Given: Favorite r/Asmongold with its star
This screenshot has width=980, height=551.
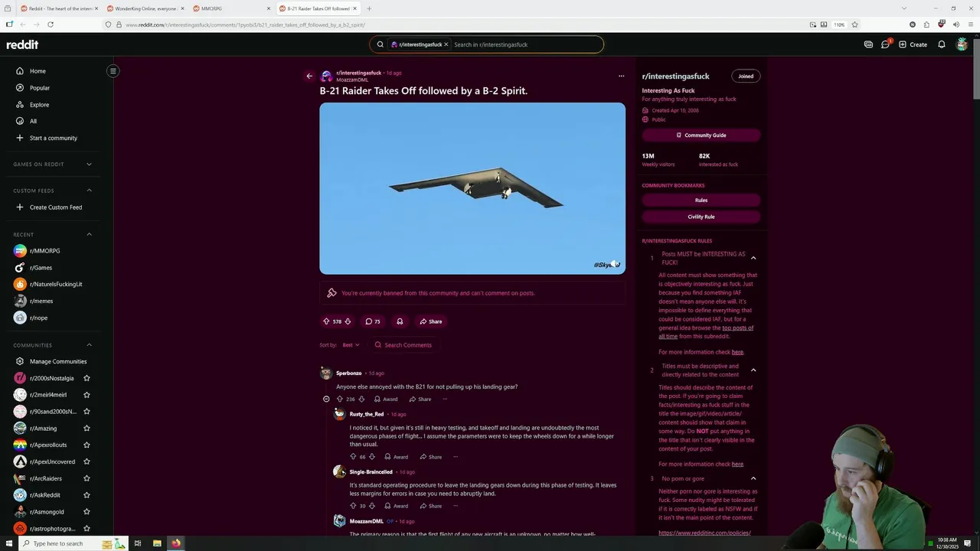Looking at the screenshot, I should (x=87, y=512).
